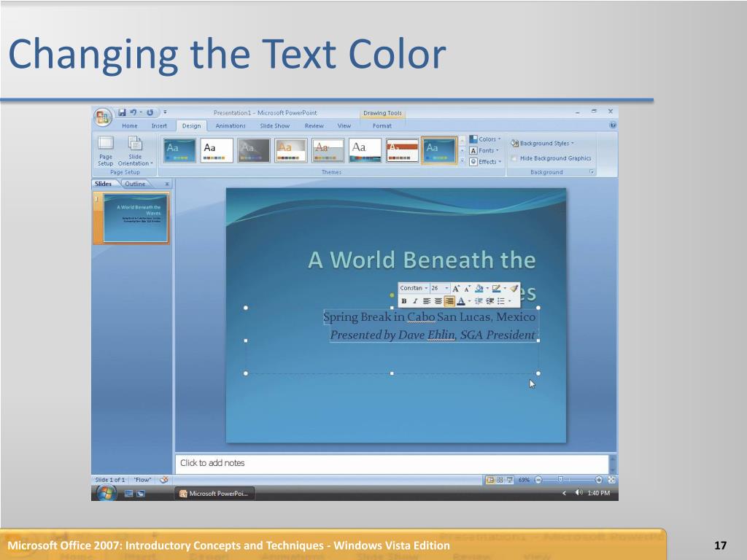Click the Font Color icon on mini toolbar
This screenshot has width=747, height=560.
461,301
